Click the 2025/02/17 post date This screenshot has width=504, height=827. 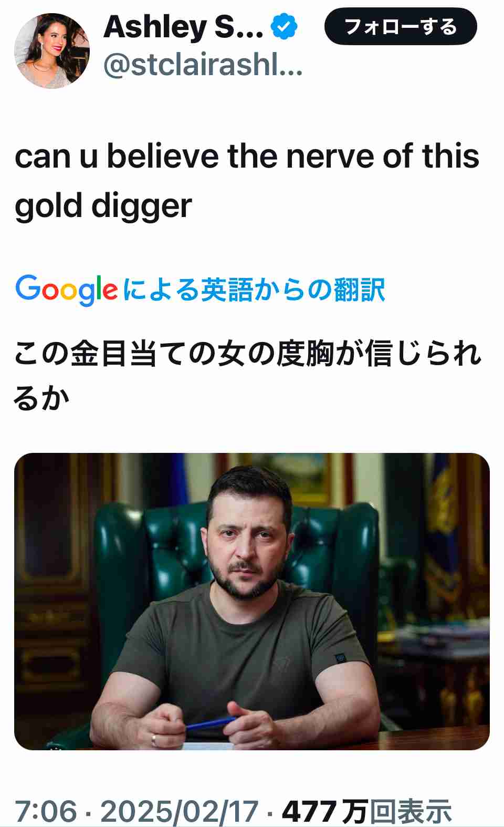(x=180, y=811)
